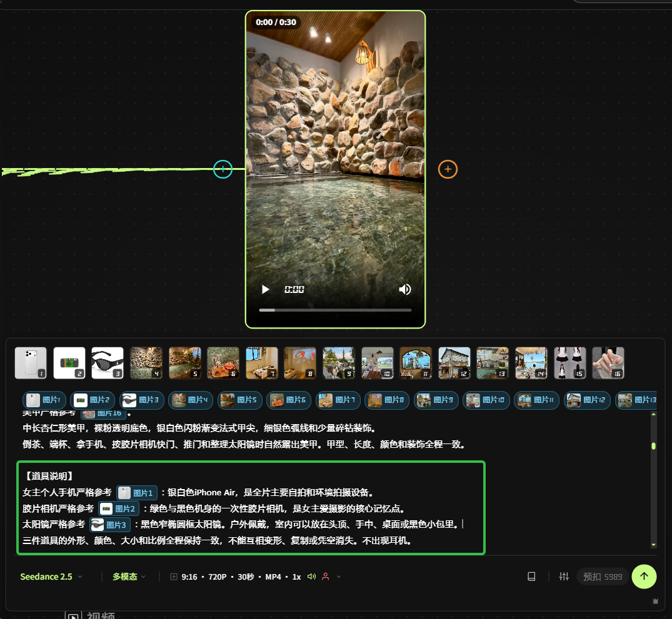Select reference thumbnail numbered 12
The height and width of the screenshot is (619, 672).
pos(454,363)
